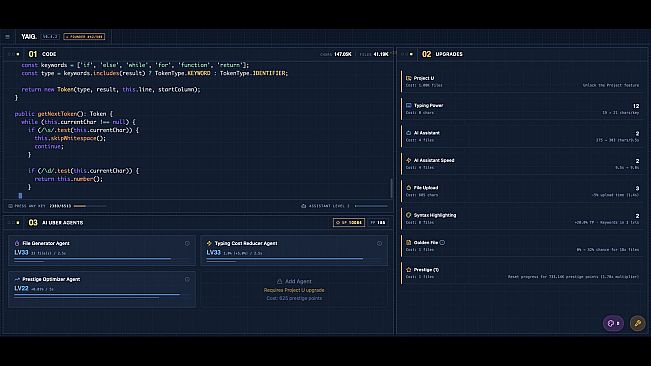Buy the Typing Power upgrade

[x=522, y=109]
